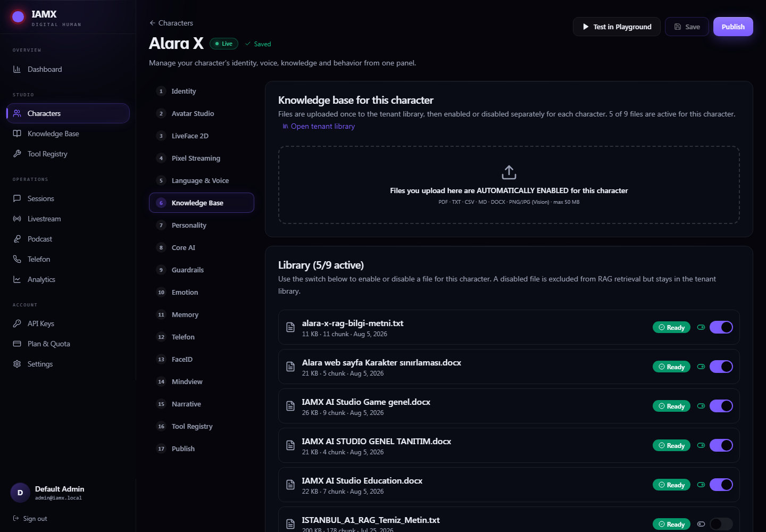
Task: Click the IAMX logo orb
Action: (x=18, y=17)
